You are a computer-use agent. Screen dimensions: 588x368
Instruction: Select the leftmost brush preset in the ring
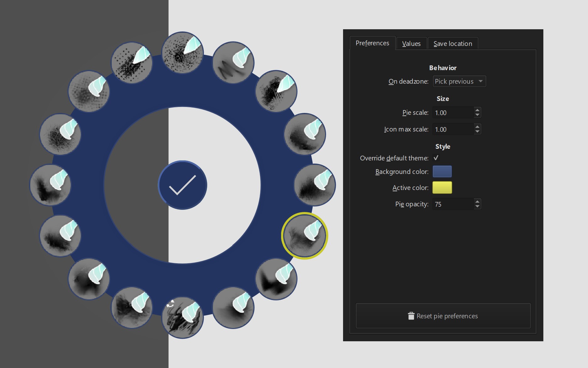[x=50, y=185]
